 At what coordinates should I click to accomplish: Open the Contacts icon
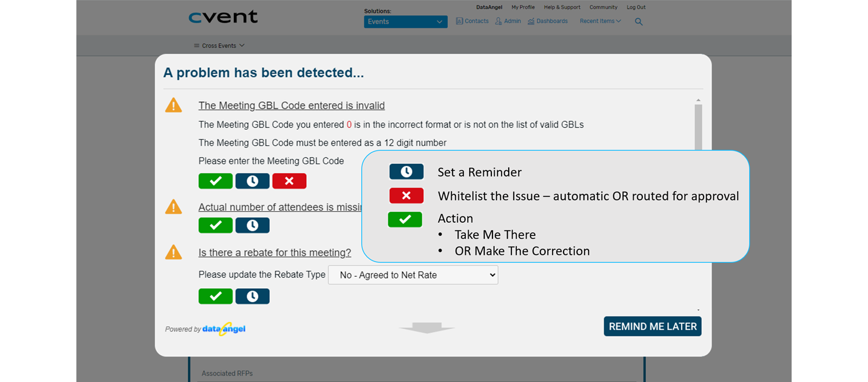point(472,21)
